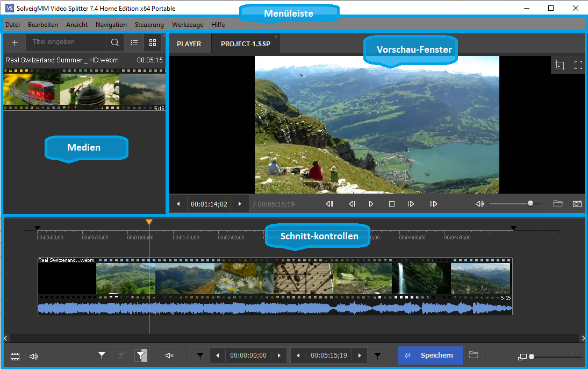Add a media file with the plus button

pos(15,43)
